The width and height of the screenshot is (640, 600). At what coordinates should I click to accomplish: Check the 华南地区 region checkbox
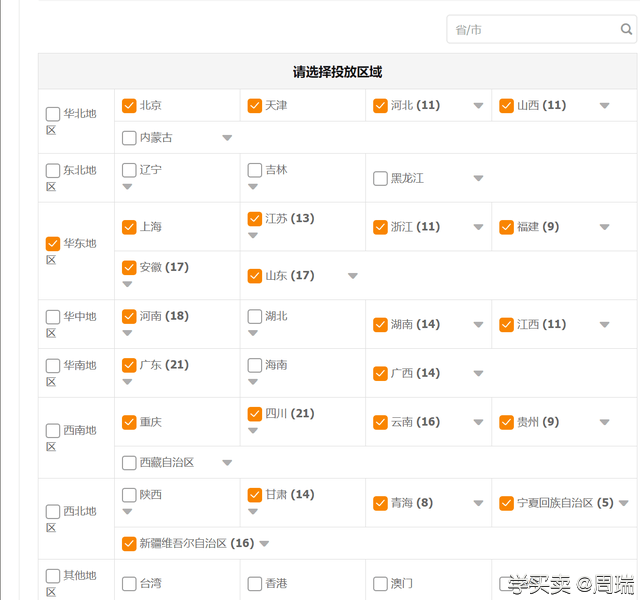[53, 365]
